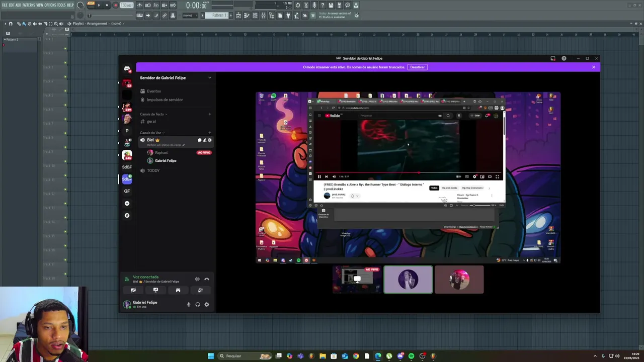The height and width of the screenshot is (362, 644).
Task: Open the PATTERNS menu in FL Studio
Action: tap(29, 5)
